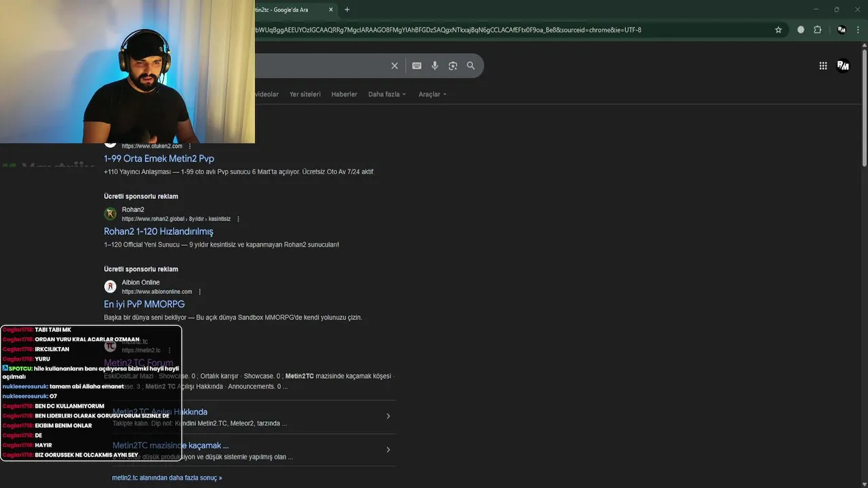868x488 pixels.
Task: Bookmark this page with the star icon
Action: pyautogui.click(x=778, y=30)
